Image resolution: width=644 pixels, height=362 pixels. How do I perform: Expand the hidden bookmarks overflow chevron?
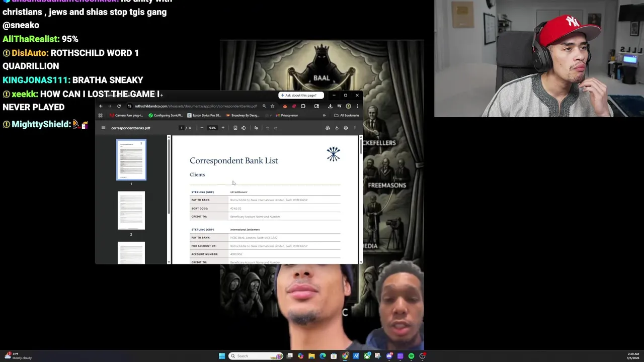[324, 115]
